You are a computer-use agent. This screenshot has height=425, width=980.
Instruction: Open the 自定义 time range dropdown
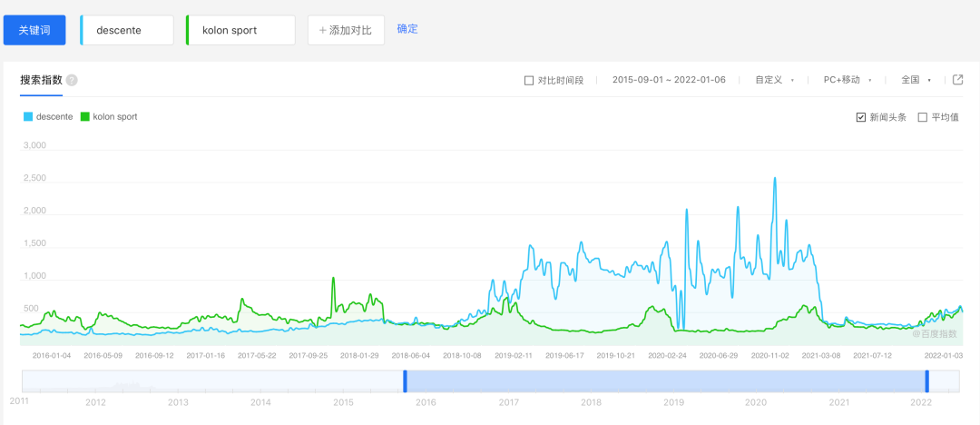(x=774, y=80)
